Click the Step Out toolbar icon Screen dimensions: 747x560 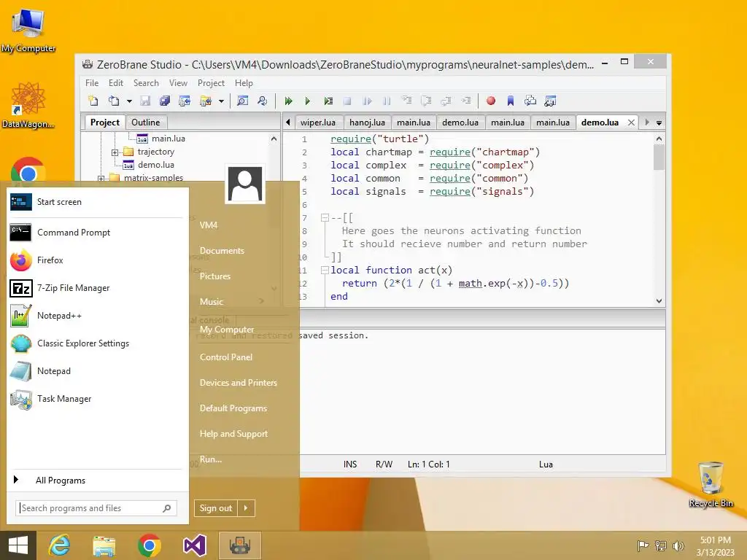click(x=446, y=101)
